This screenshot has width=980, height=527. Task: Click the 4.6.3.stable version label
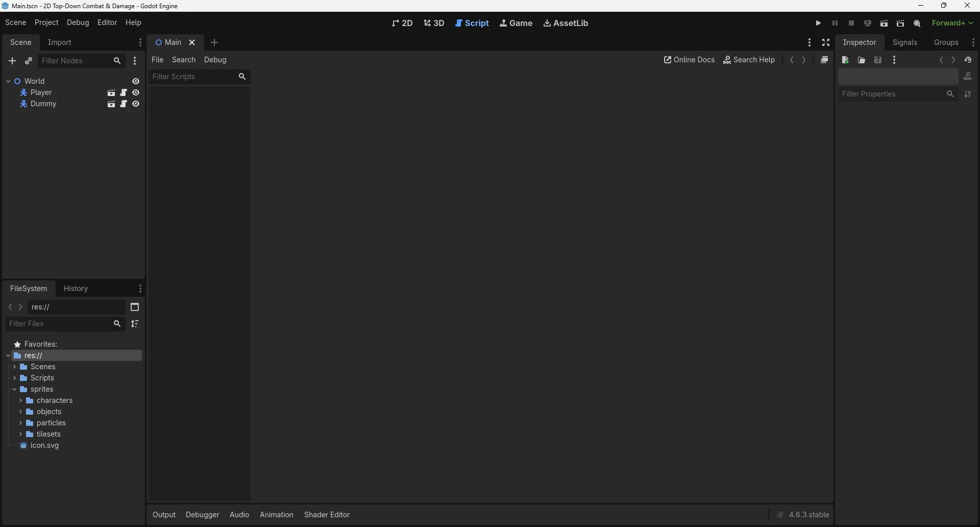tap(809, 515)
